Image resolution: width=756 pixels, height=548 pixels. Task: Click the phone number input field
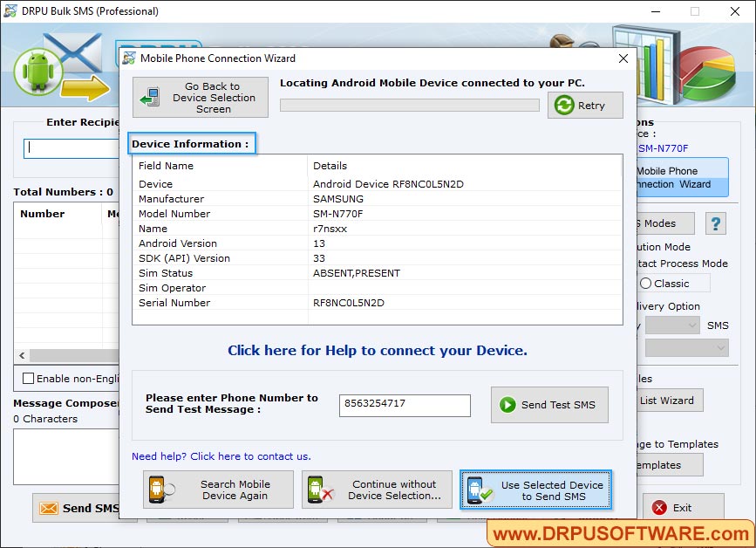tap(404, 405)
